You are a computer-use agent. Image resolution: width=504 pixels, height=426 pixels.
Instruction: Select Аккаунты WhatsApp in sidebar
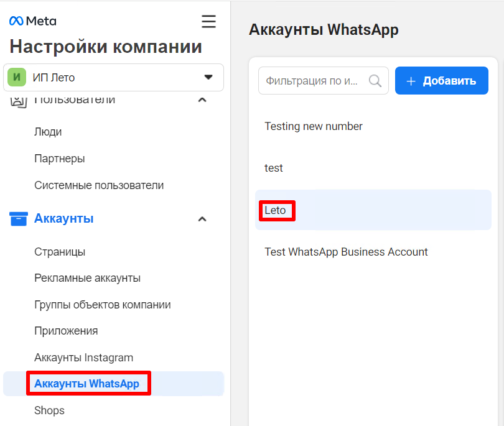86,384
